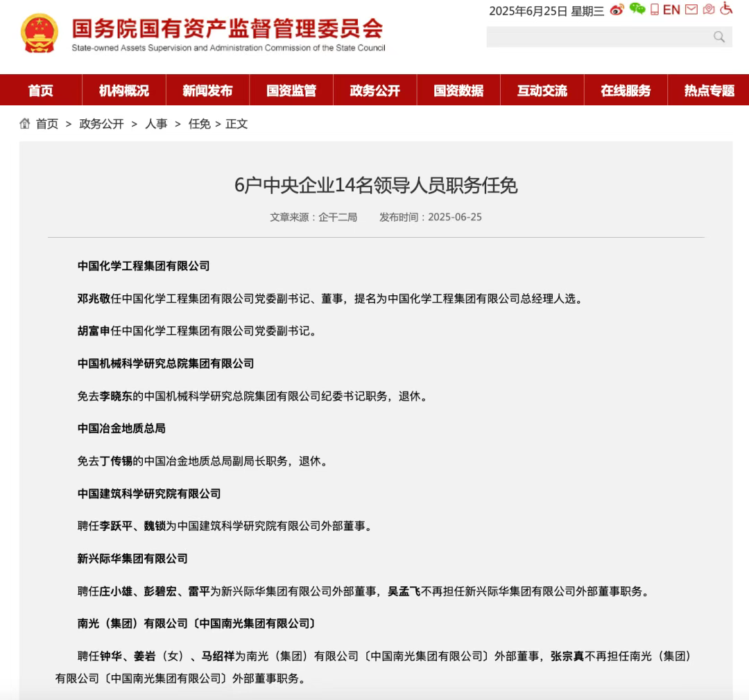Click the mail envelope icon
The image size is (749, 700).
(691, 9)
